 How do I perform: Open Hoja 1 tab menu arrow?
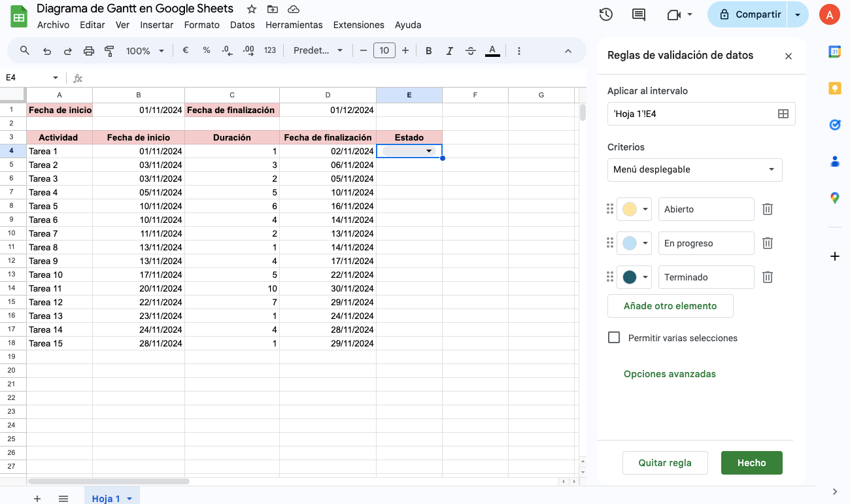[x=129, y=499]
